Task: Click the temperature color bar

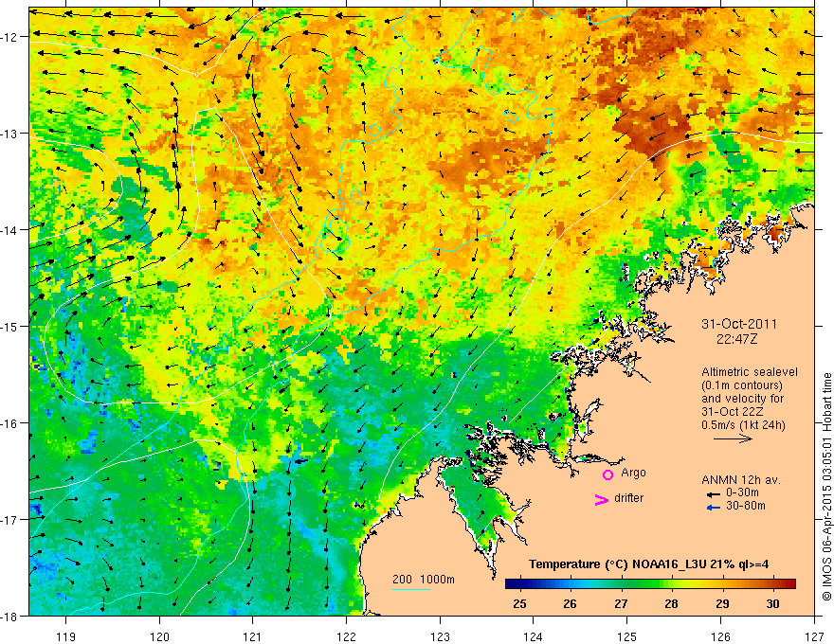Action: coord(650,584)
